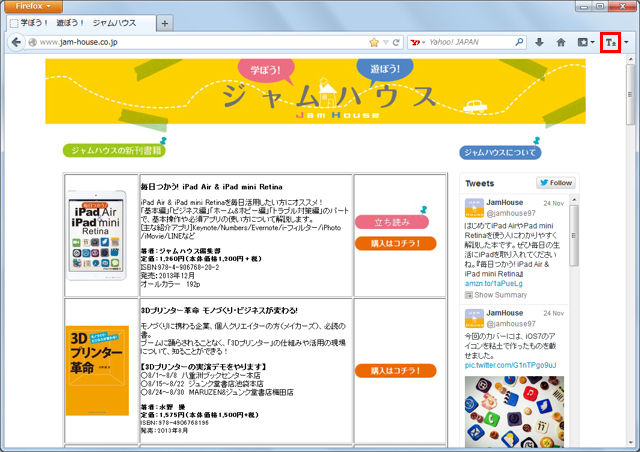640x452 pixels.
Task: Click the iPad Air book cover
Action: coord(97,235)
